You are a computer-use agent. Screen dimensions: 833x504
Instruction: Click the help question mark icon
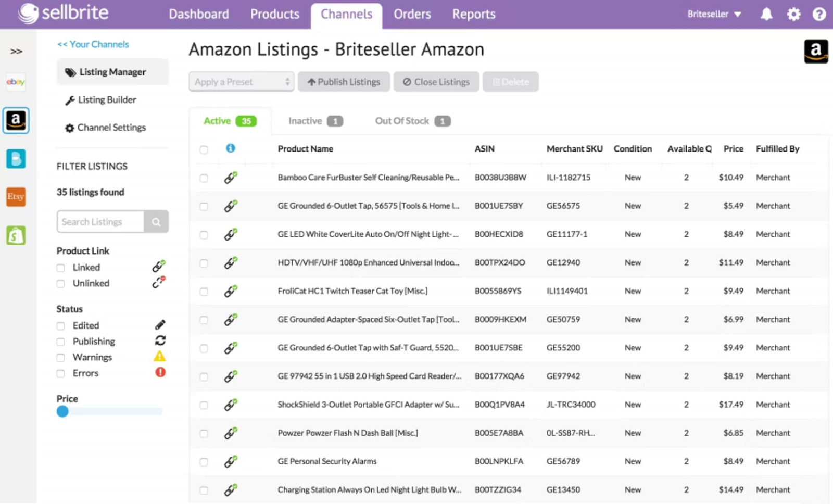pyautogui.click(x=819, y=14)
